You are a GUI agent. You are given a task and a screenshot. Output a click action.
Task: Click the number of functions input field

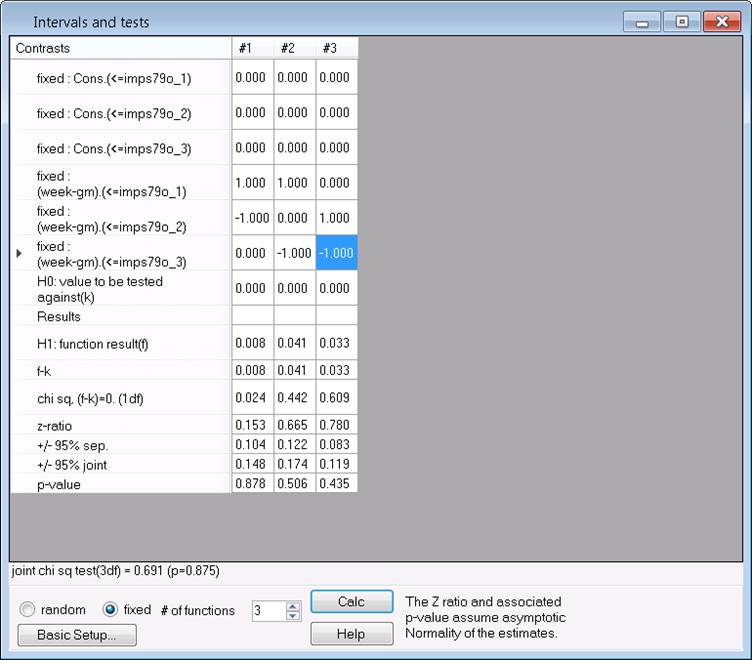click(267, 610)
